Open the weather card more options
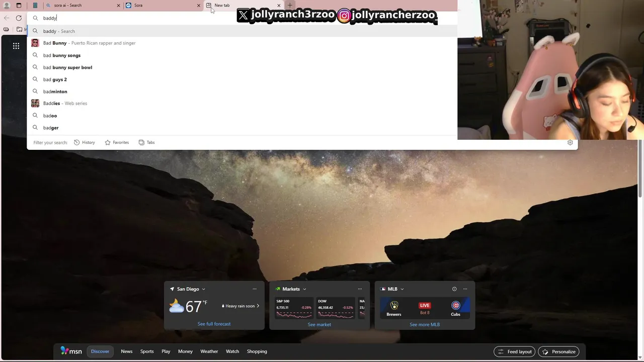Image resolution: width=644 pixels, height=362 pixels. pyautogui.click(x=255, y=289)
